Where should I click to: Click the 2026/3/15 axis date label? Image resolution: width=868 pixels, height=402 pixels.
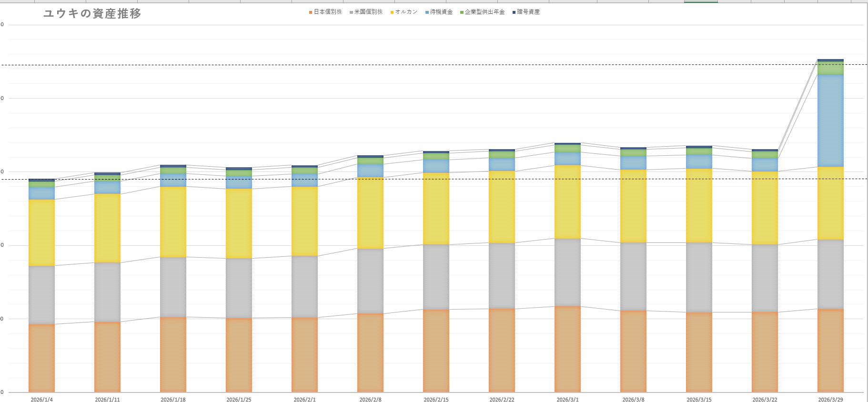pyautogui.click(x=699, y=399)
